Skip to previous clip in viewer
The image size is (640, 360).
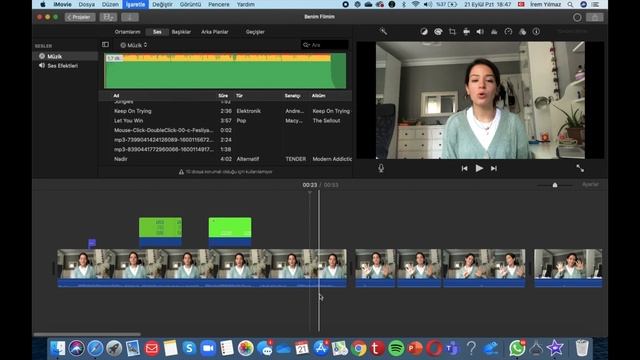464,168
